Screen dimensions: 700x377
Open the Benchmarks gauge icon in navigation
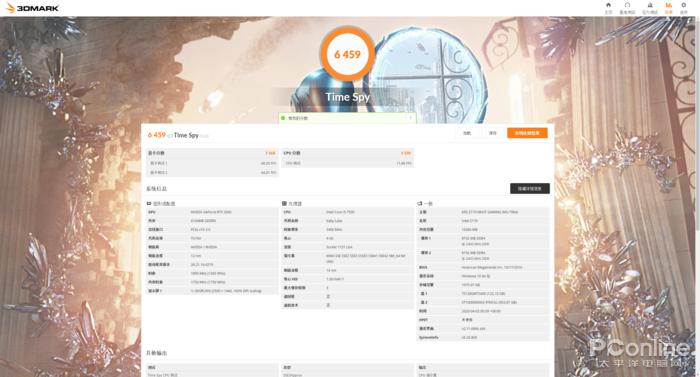[627, 5]
